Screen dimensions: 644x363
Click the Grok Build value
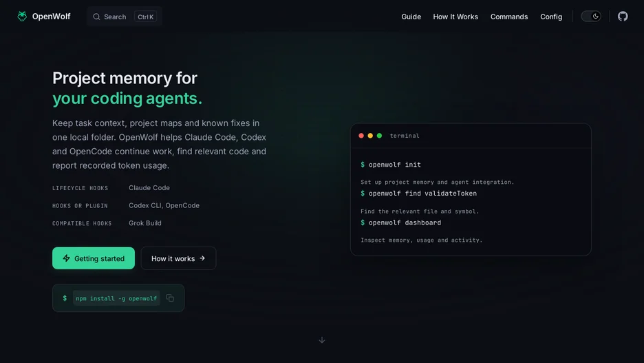[x=145, y=222]
